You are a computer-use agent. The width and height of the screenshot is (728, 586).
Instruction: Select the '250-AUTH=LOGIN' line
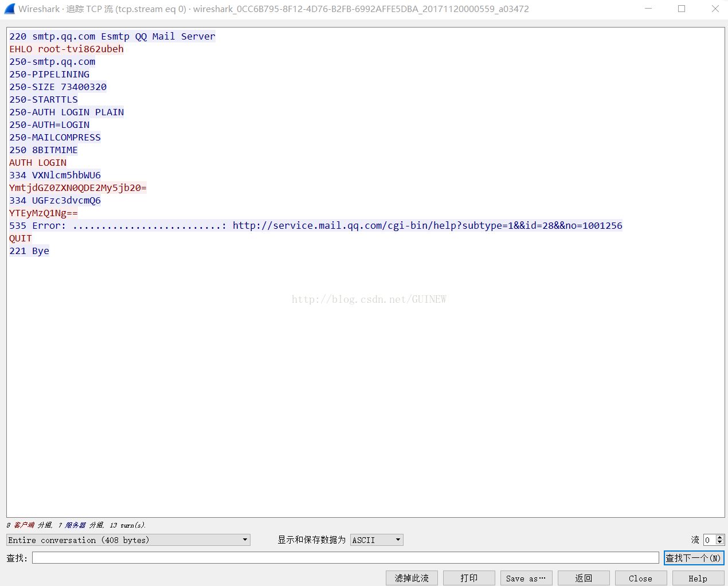pos(49,124)
